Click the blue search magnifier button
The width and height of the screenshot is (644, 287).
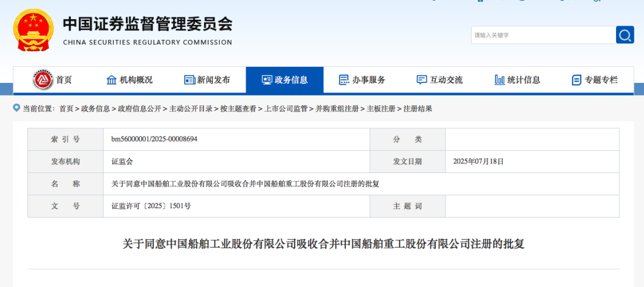625,35
